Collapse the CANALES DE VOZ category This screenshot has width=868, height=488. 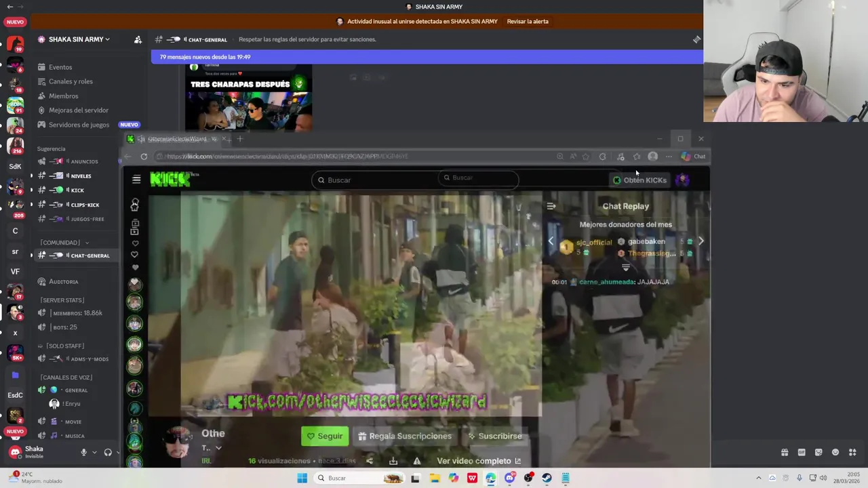coord(66,378)
